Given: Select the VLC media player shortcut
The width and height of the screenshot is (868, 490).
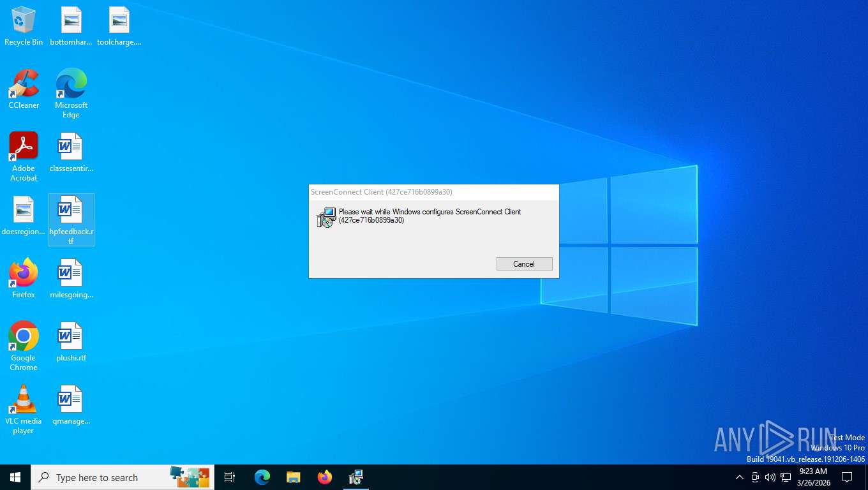Looking at the screenshot, I should click(24, 410).
